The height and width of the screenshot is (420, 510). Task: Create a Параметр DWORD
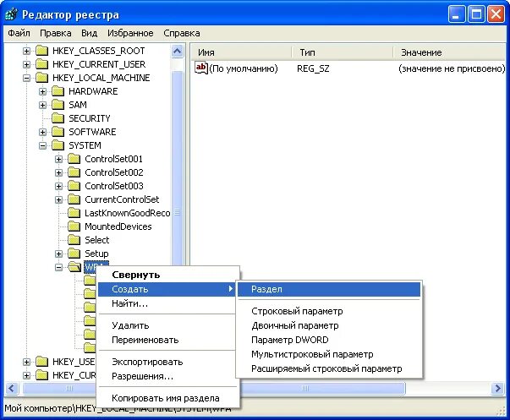point(329,340)
